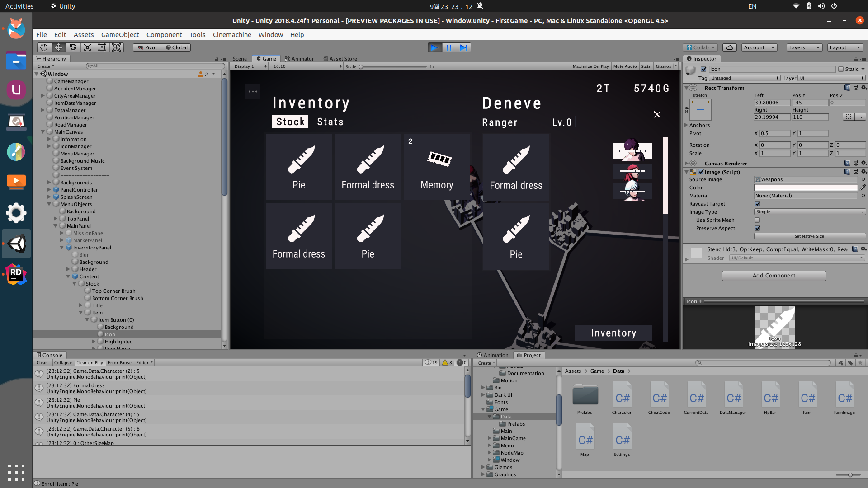Image resolution: width=868 pixels, height=488 pixels.
Task: Click the raw edit mode R button
Action: point(860,117)
